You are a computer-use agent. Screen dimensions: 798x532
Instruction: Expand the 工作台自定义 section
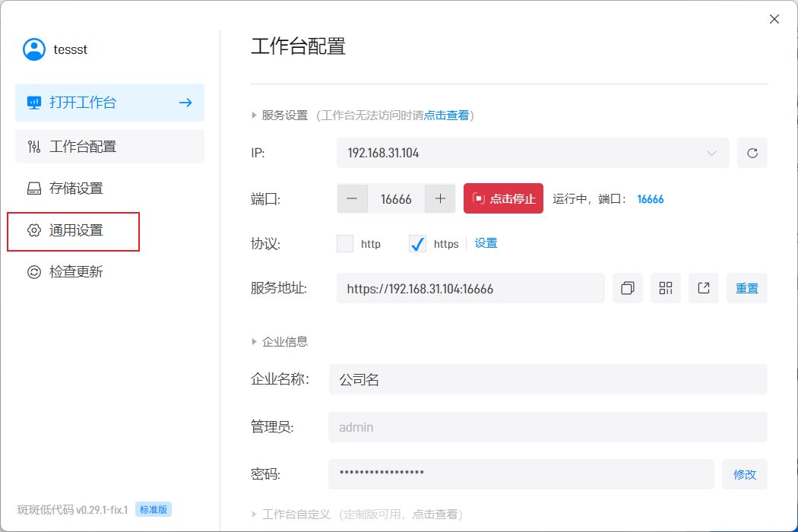[255, 515]
